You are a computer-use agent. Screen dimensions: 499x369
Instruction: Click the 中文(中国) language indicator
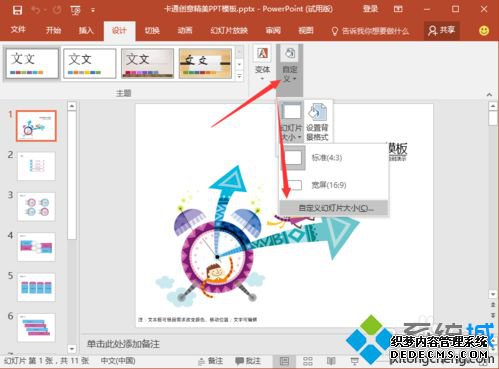point(118,361)
